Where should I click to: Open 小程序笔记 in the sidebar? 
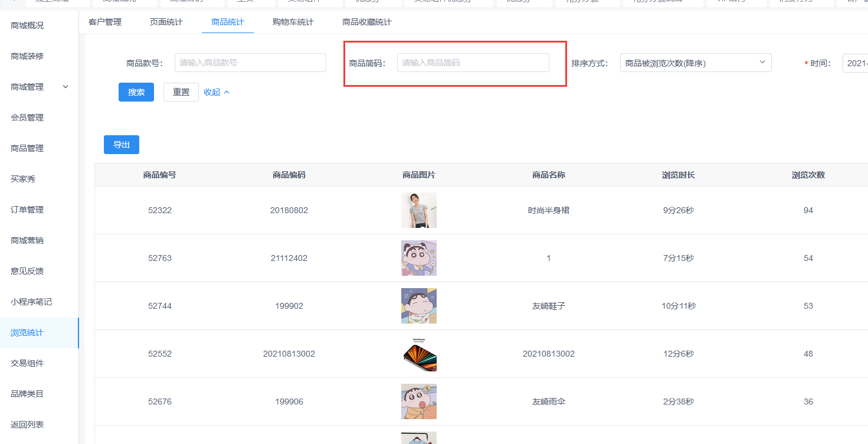[31, 302]
